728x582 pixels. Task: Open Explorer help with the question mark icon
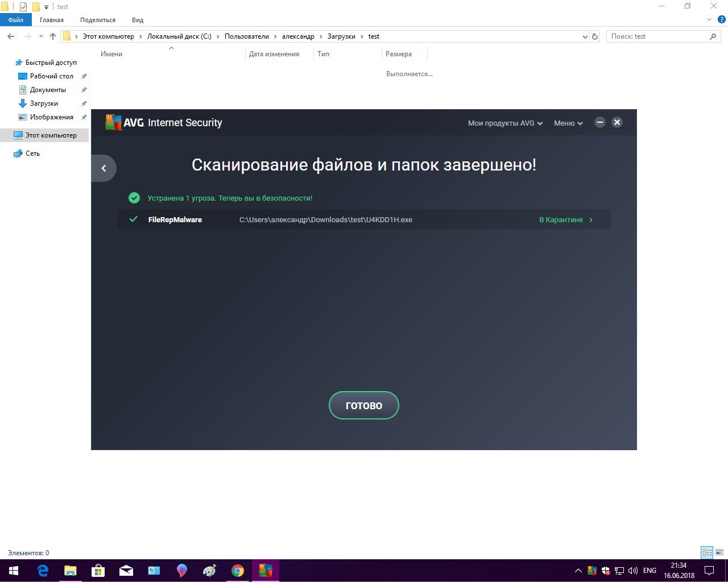(722, 20)
